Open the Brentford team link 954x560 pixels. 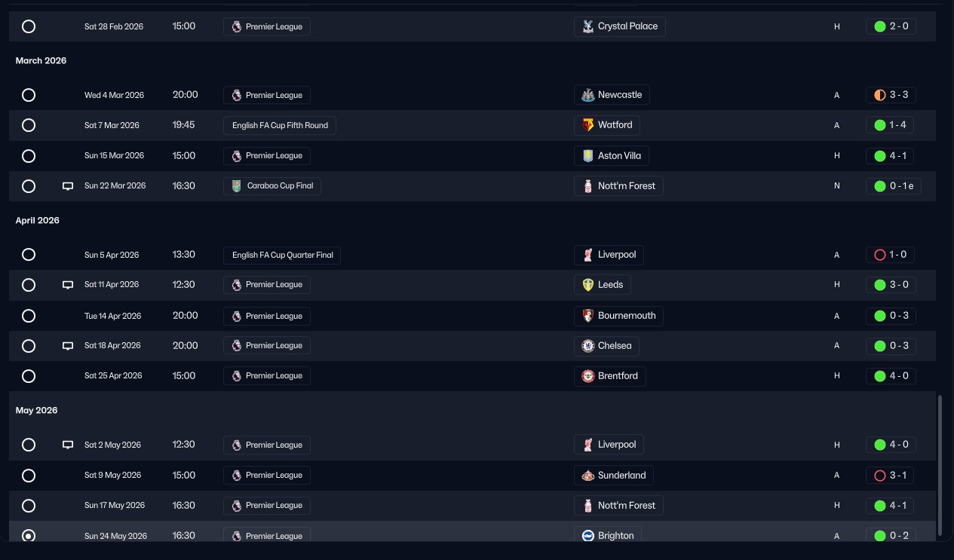(x=618, y=376)
